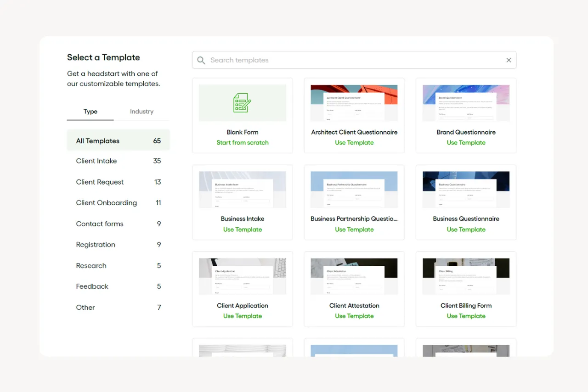Click the green Blank Form icon
Screen dimensions: 588x392
pos(242,102)
